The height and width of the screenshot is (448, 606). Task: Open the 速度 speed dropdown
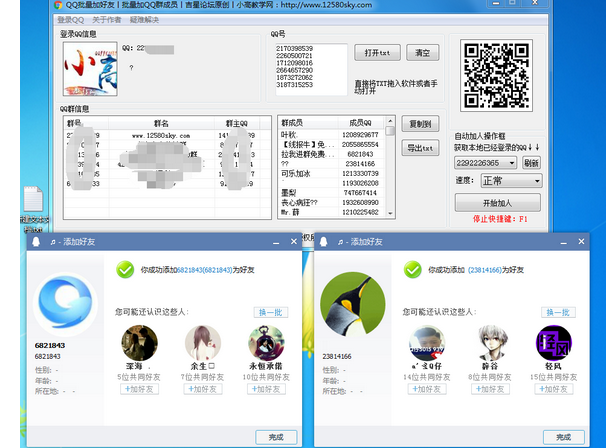pyautogui.click(x=511, y=181)
